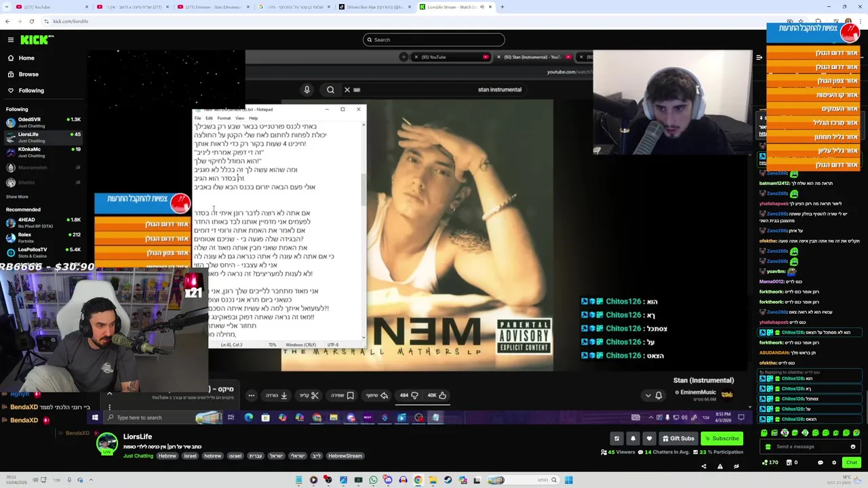Open the channel points 170 balance
Image resolution: width=868 pixels, height=488 pixels.
click(x=770, y=462)
